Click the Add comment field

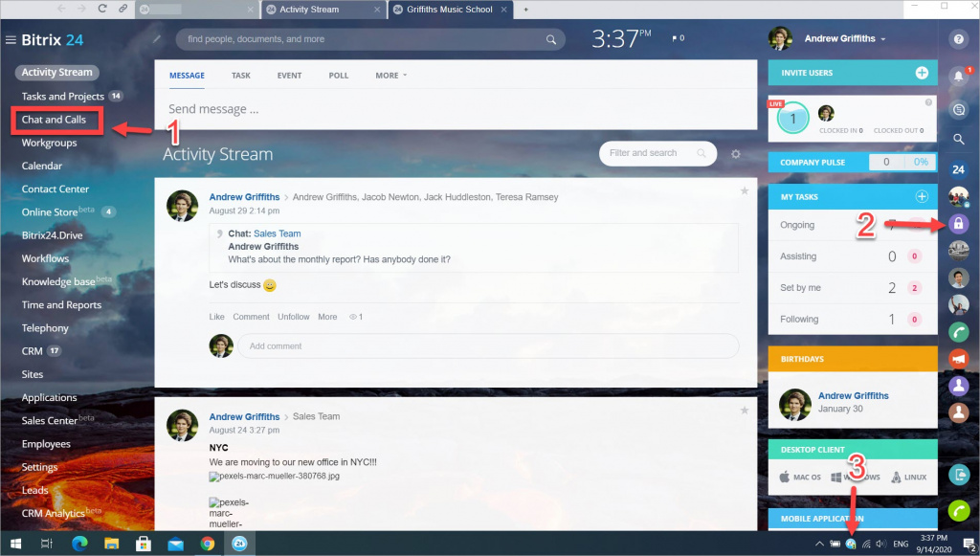[x=488, y=346]
